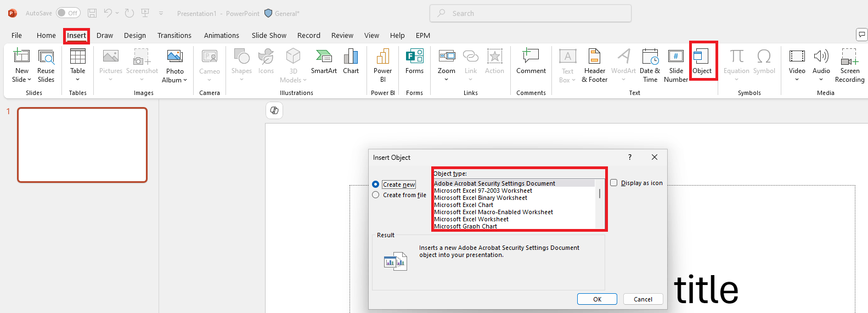868x313 pixels.
Task: Insert Date & Time
Action: point(650,65)
